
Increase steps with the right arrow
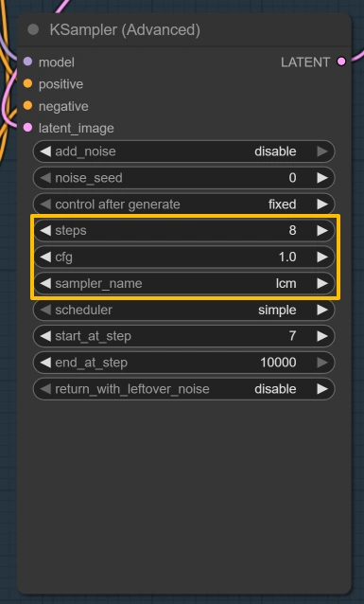pos(322,230)
